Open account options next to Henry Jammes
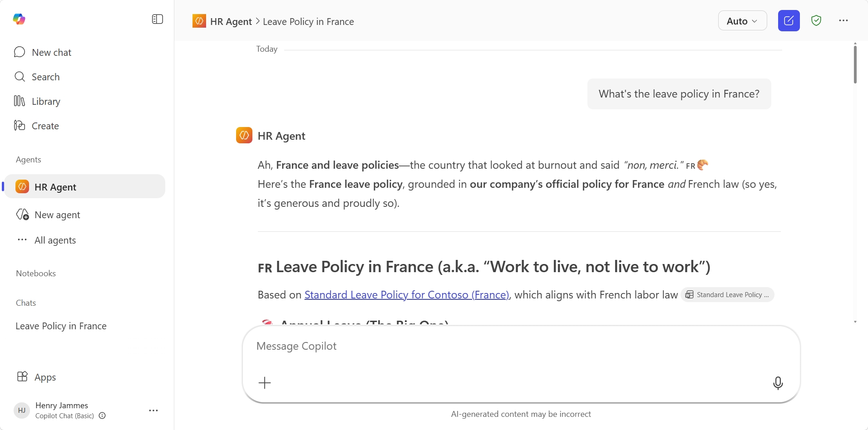Screen dimensions: 868x430 point(153,410)
